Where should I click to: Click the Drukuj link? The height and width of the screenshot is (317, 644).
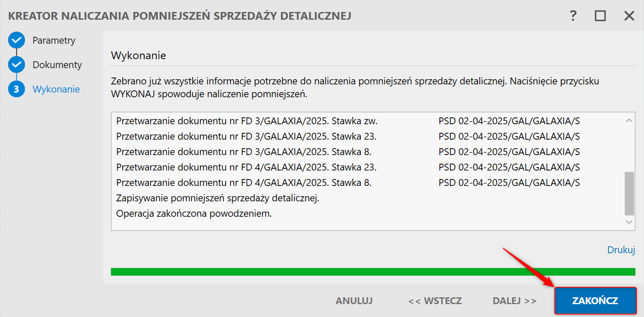click(621, 250)
